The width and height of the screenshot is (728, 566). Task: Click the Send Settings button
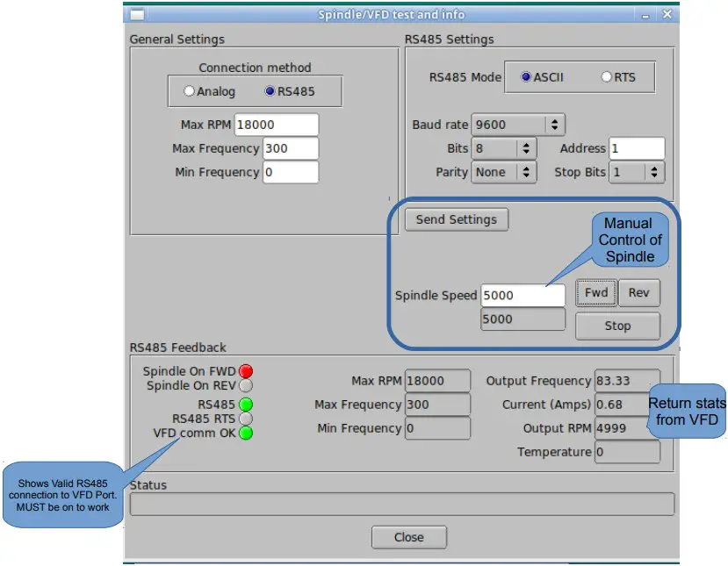point(457,219)
